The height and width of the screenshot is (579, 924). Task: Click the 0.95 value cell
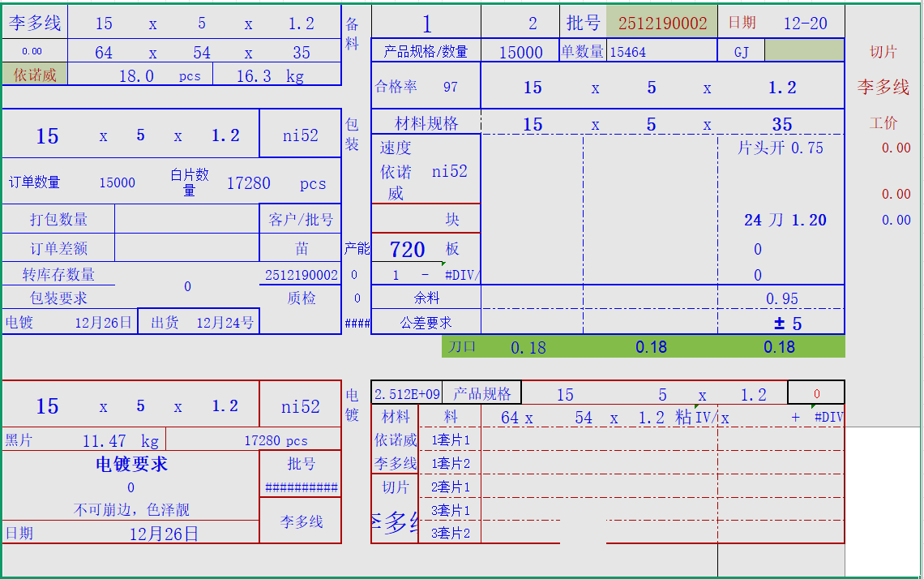coord(781,298)
